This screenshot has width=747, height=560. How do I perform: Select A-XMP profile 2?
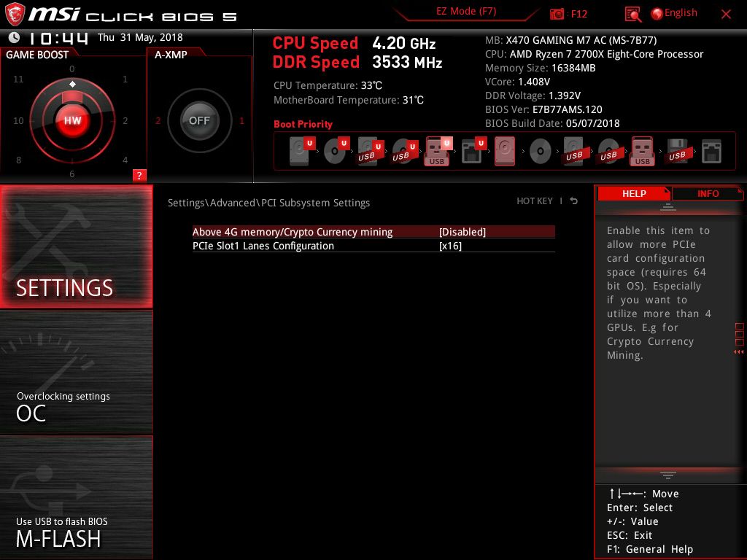pyautogui.click(x=158, y=120)
